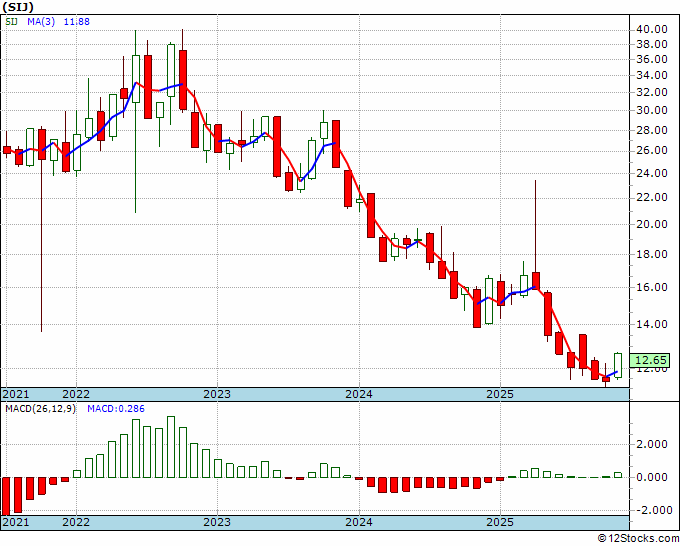This screenshot has height=546, width=680.
Task: Click the 11.88 moving average value
Action: click(77, 21)
